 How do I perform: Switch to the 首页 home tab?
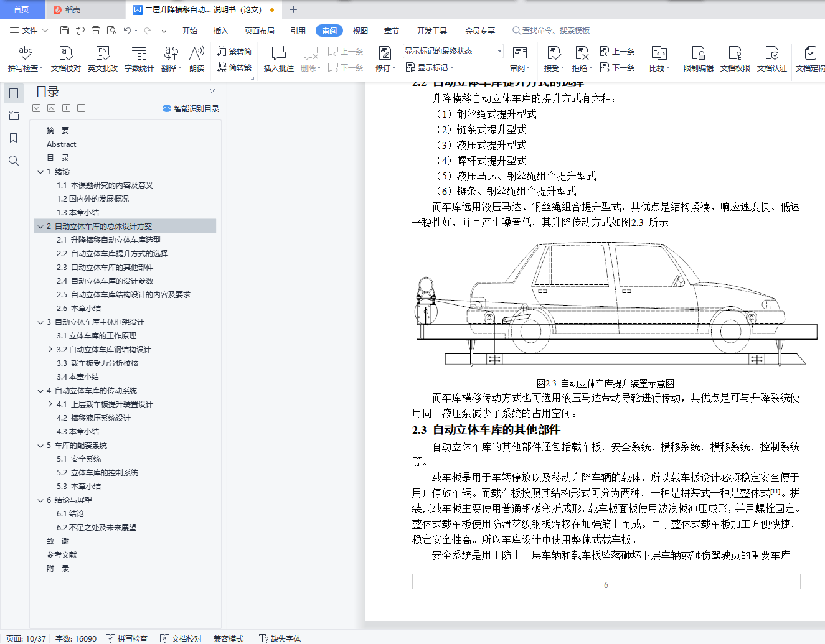tap(22, 9)
